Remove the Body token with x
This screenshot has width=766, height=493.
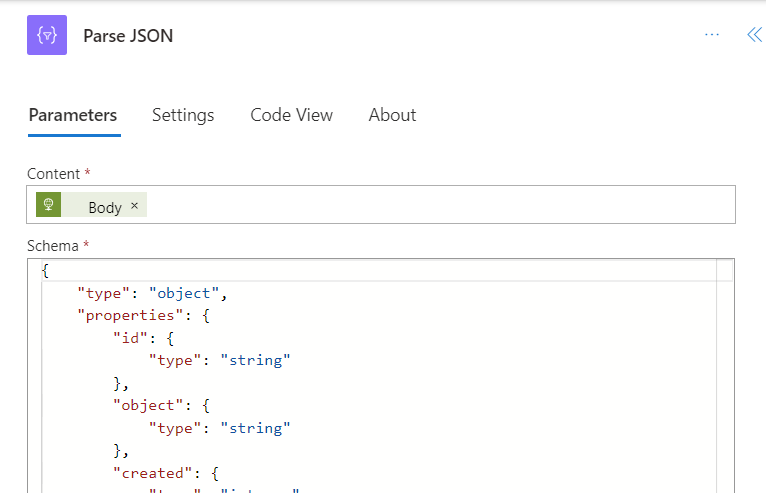tap(135, 206)
